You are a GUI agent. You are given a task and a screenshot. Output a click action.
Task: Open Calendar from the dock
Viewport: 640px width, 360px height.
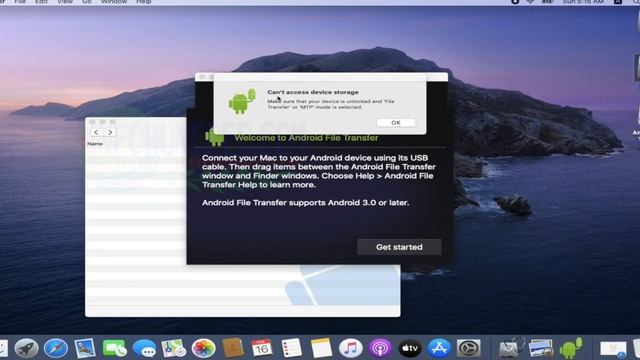(x=262, y=349)
